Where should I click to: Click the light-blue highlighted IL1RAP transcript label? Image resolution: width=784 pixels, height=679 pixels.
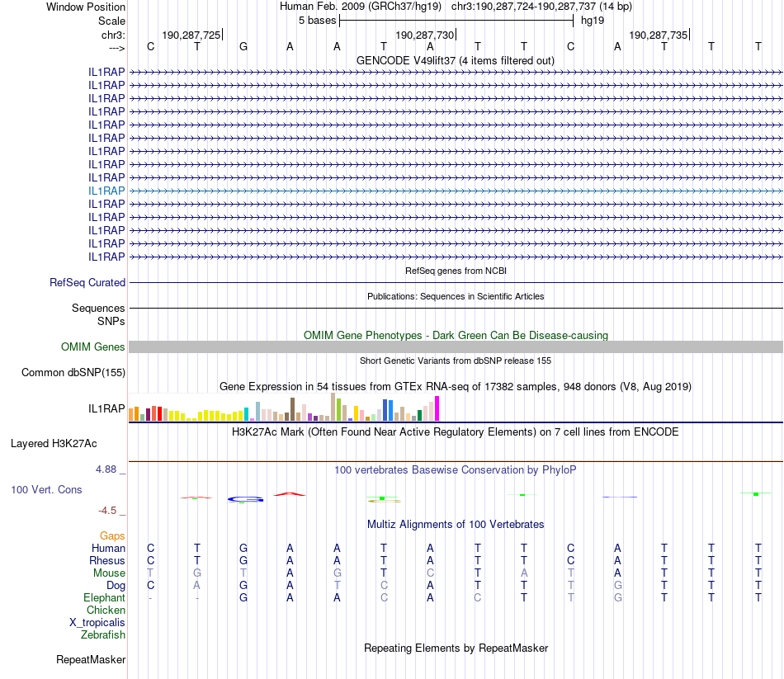(106, 191)
